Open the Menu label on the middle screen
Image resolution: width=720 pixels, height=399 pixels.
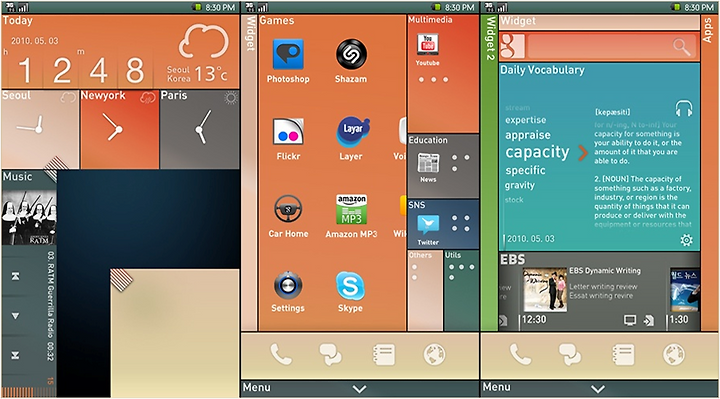[257, 388]
